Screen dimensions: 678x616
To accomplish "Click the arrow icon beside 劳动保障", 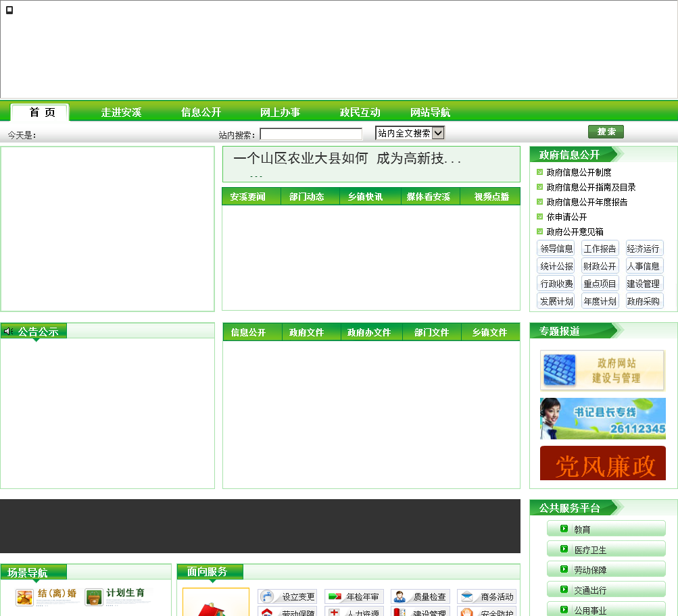I will click(x=564, y=569).
